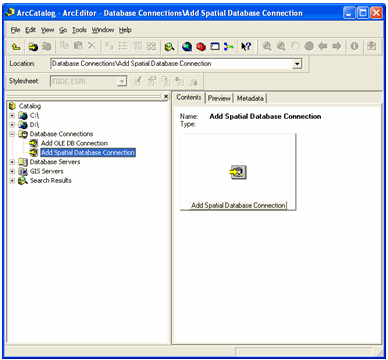Click the Search toolbar icon
388x360 pixels.
(x=169, y=47)
